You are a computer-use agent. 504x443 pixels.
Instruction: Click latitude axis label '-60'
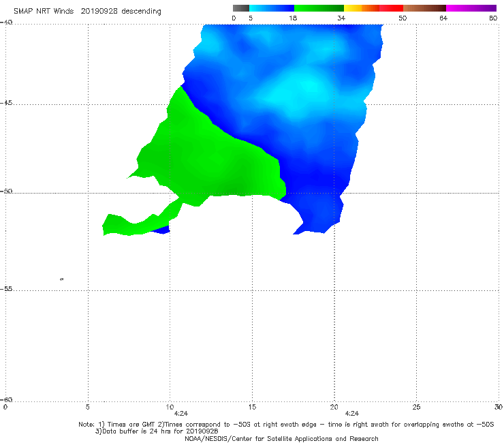coord(6,399)
